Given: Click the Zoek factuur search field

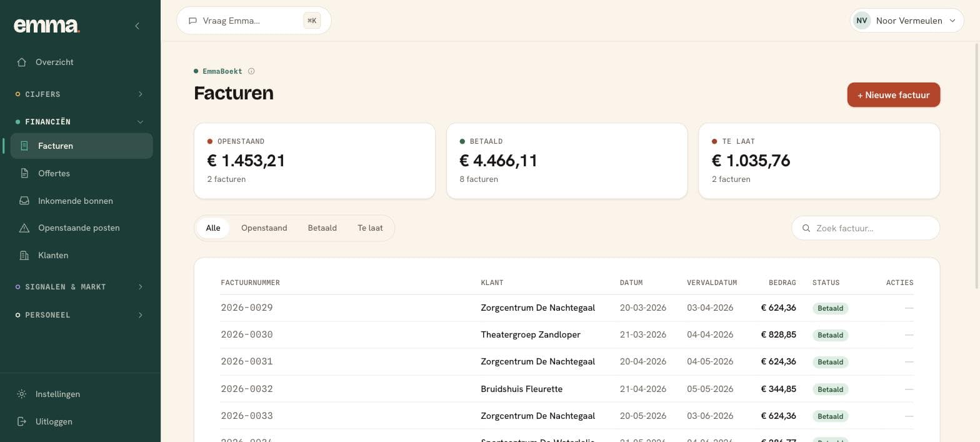Looking at the screenshot, I should tap(866, 228).
